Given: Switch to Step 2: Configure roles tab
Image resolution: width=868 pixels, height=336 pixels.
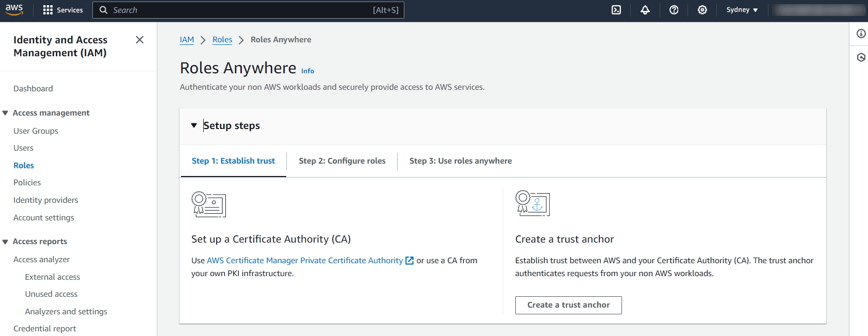Looking at the screenshot, I should [x=342, y=161].
